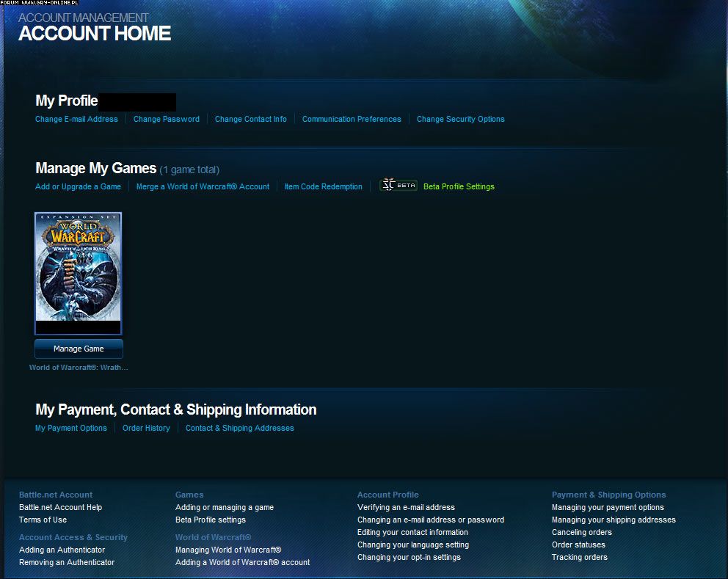Viewport: 728px width, 579px height.
Task: Click the World of Warcraft: Wrath title text
Action: [x=79, y=367]
